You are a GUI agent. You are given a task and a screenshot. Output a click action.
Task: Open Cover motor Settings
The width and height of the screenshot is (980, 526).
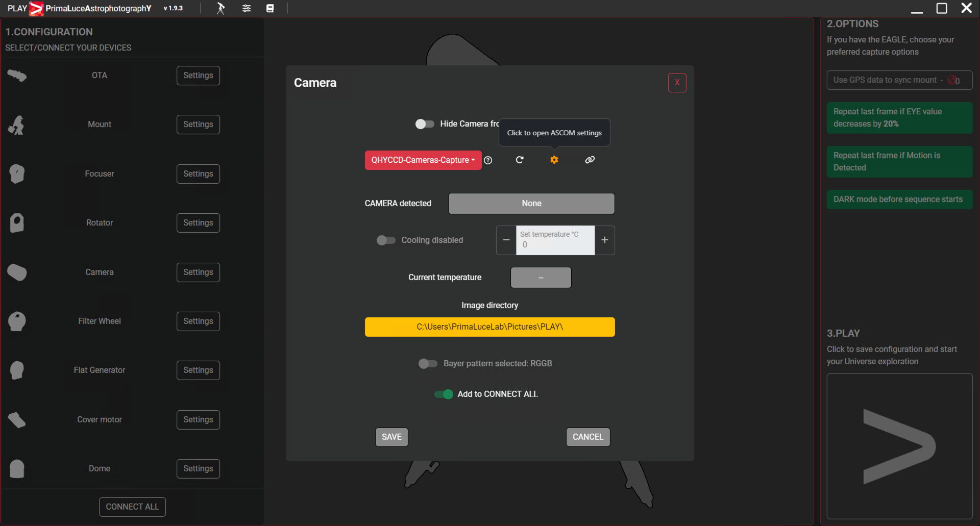click(x=198, y=420)
